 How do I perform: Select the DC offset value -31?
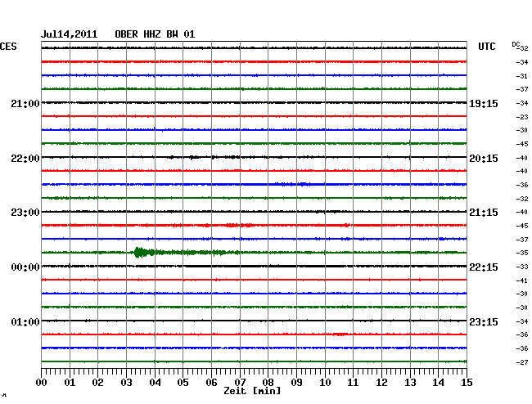(522, 76)
